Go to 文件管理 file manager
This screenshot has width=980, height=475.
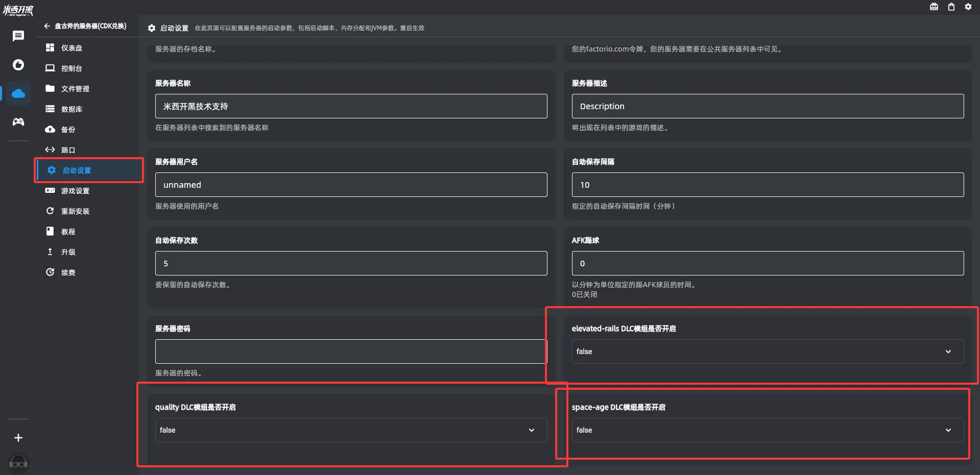click(x=75, y=89)
